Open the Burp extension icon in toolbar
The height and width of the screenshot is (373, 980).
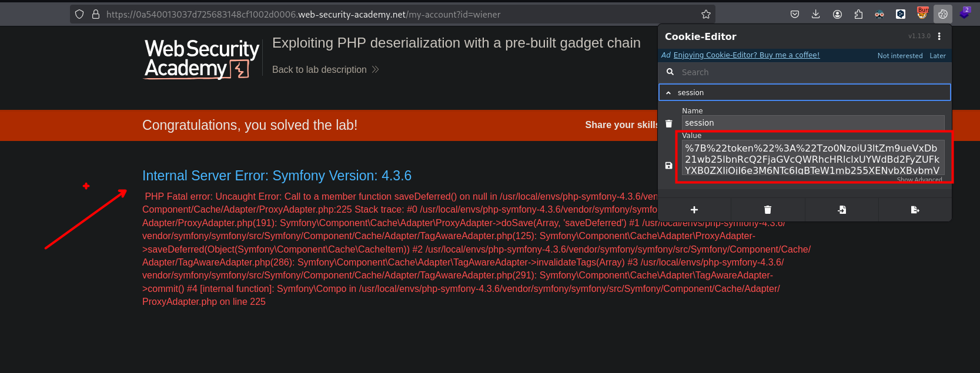point(922,13)
